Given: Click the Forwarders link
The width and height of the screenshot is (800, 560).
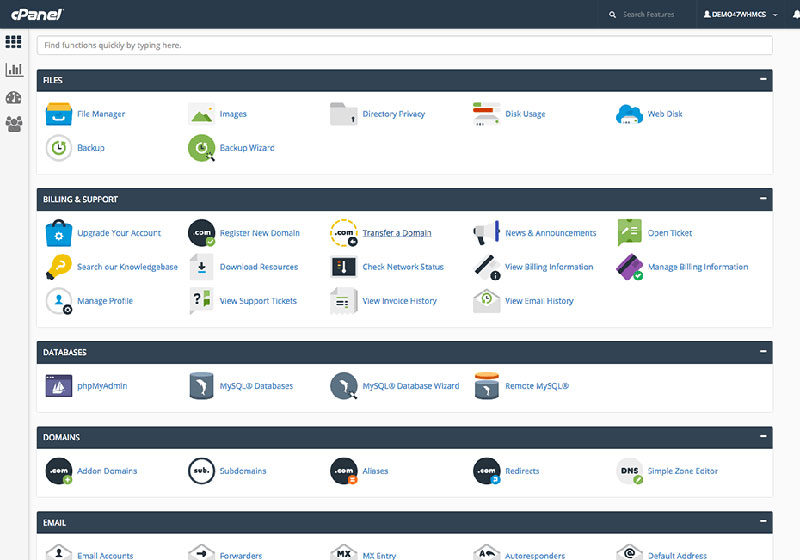Looking at the screenshot, I should point(241,555).
